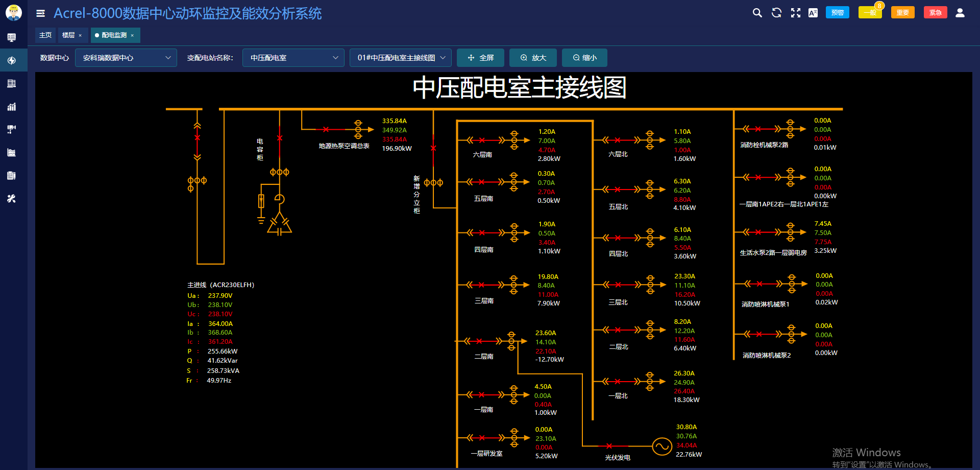This screenshot has height=470, width=980.
Task: Open the language switch icon
Action: click(x=813, y=13)
